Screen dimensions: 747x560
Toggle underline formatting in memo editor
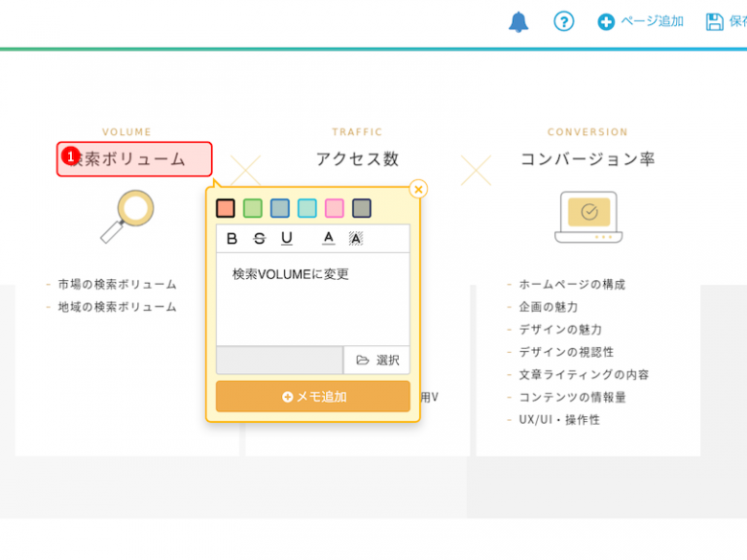287,238
